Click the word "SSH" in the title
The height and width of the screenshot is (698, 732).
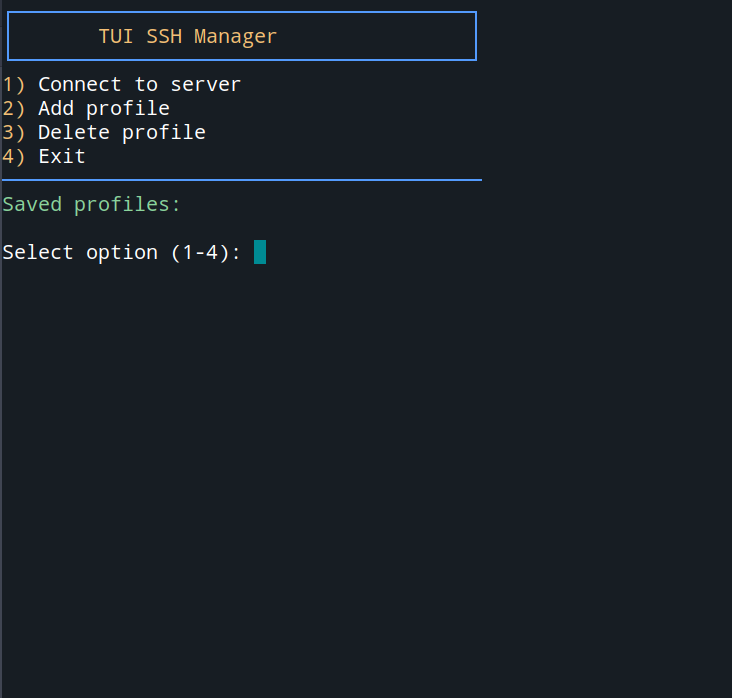(163, 37)
